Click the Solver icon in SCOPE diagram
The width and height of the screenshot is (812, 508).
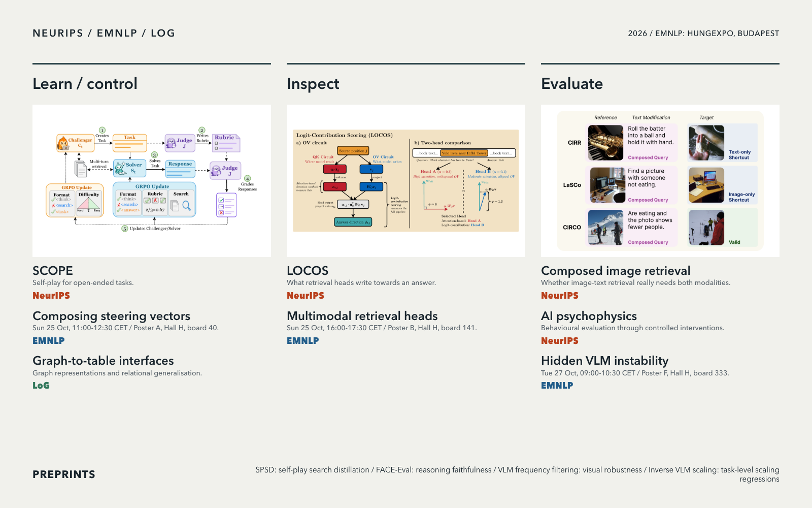coord(120,168)
